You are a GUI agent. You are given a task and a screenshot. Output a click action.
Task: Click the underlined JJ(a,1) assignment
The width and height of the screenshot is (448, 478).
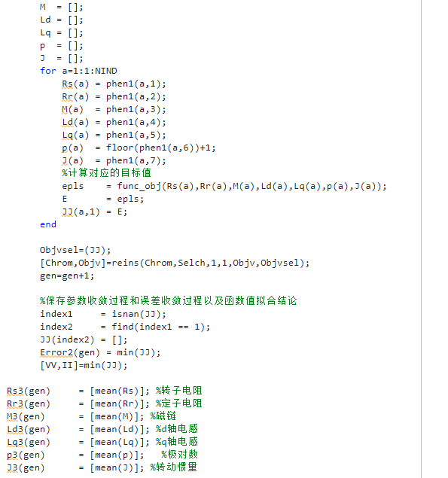click(81, 212)
